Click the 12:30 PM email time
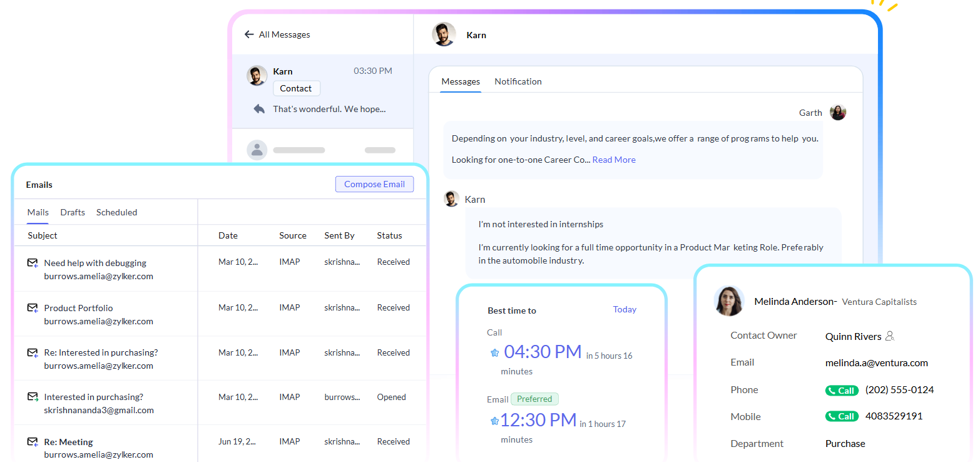 pyautogui.click(x=538, y=420)
